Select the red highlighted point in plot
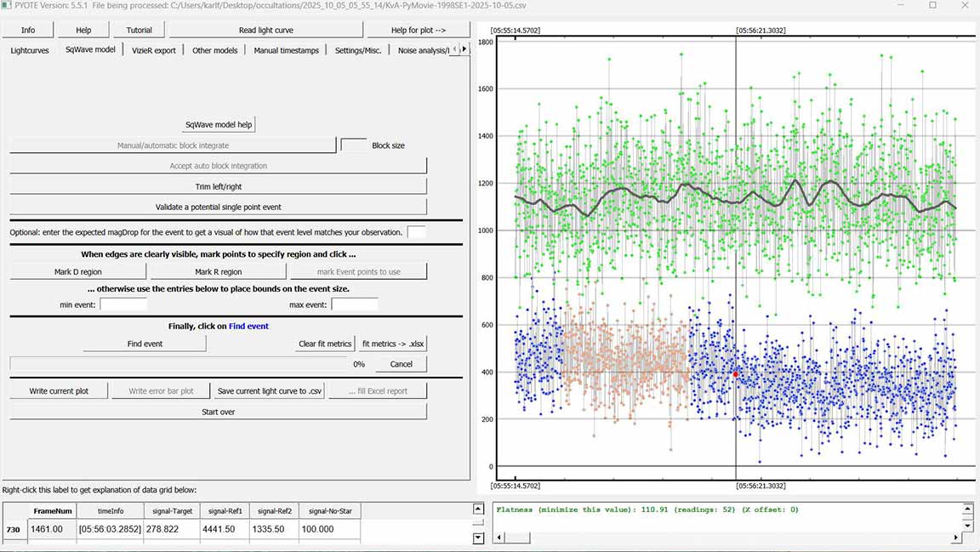This screenshot has width=980, height=552. click(x=736, y=374)
